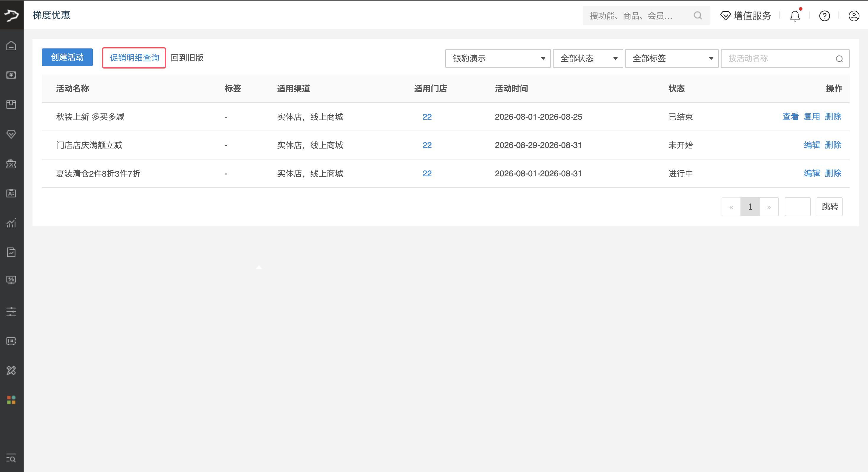The image size is (868, 472).
Task: Click 查看 for 秋装上新 多买多减
Action: tap(791, 117)
